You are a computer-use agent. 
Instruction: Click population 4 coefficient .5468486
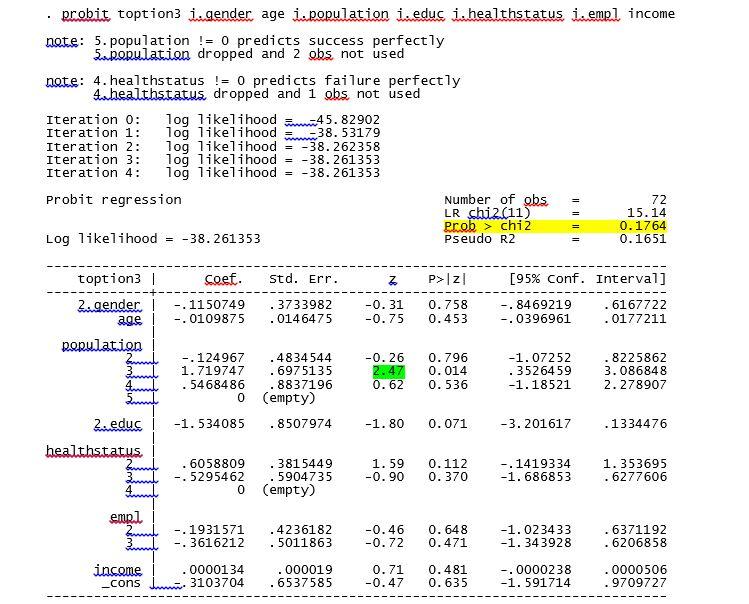point(213,384)
